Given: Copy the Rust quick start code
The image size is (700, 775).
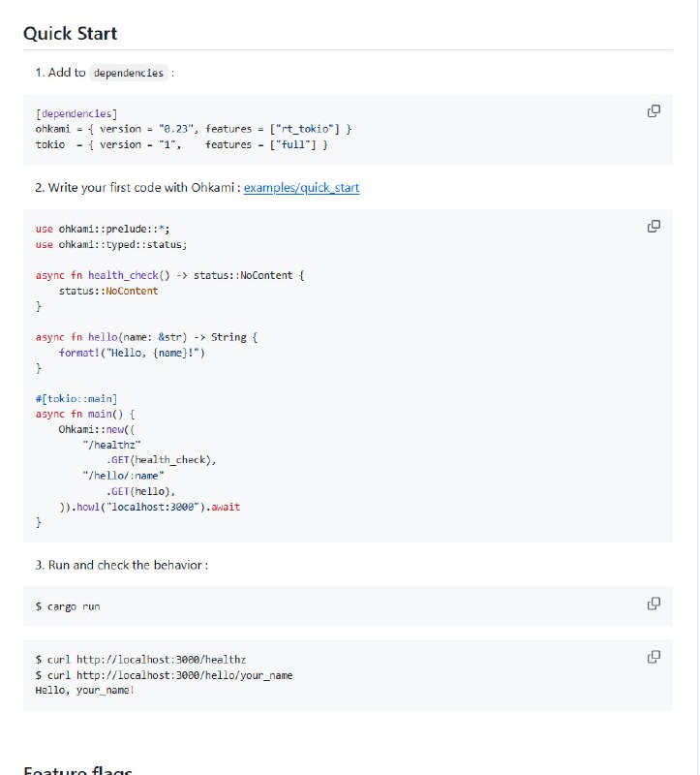Looking at the screenshot, I should (654, 226).
